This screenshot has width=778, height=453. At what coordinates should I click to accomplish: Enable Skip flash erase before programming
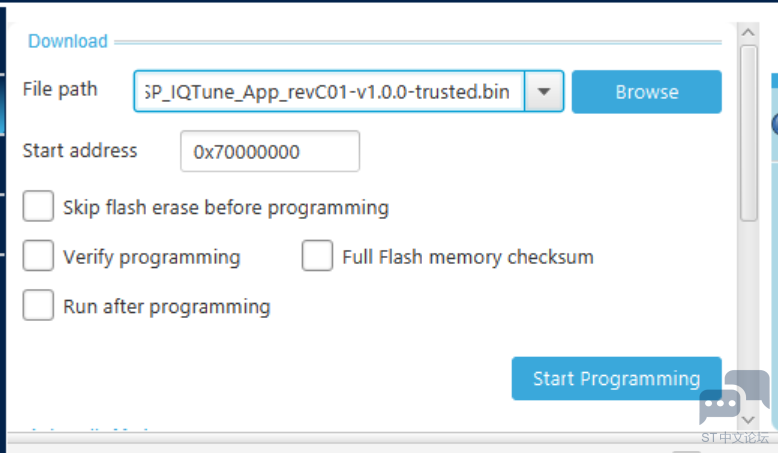(x=38, y=206)
